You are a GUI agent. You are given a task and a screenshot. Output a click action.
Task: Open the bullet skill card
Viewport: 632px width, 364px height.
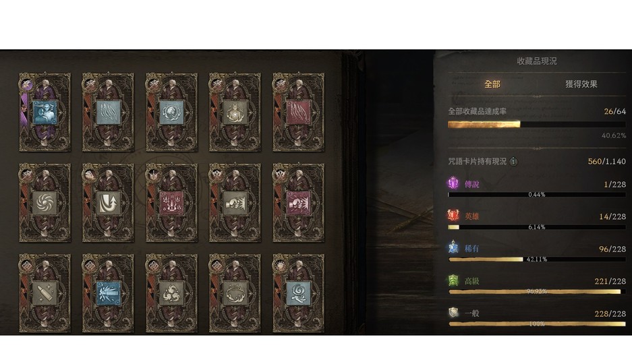point(45,293)
